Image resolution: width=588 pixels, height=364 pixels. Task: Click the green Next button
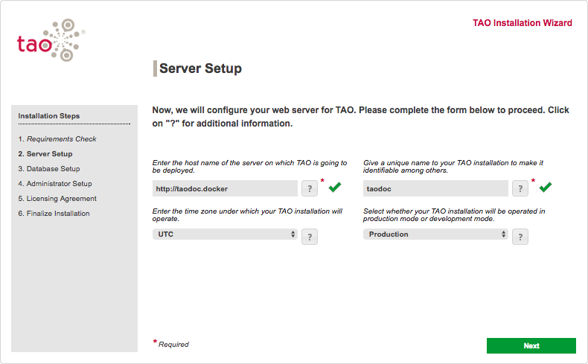pos(531,345)
